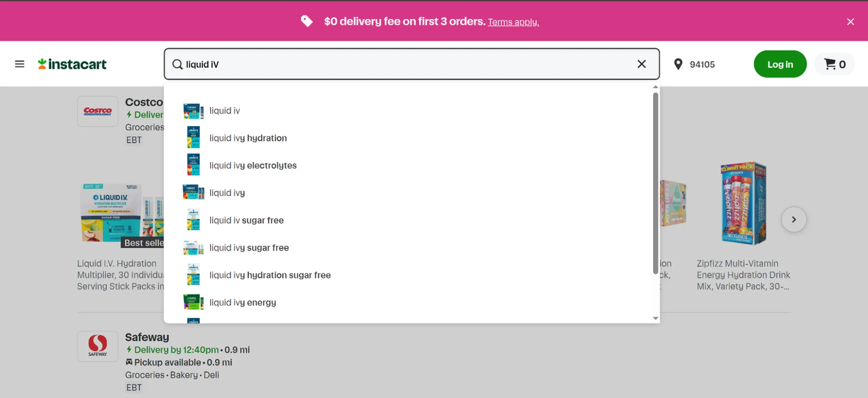Click the location pin icon
The height and width of the screenshot is (398, 868).
point(677,64)
